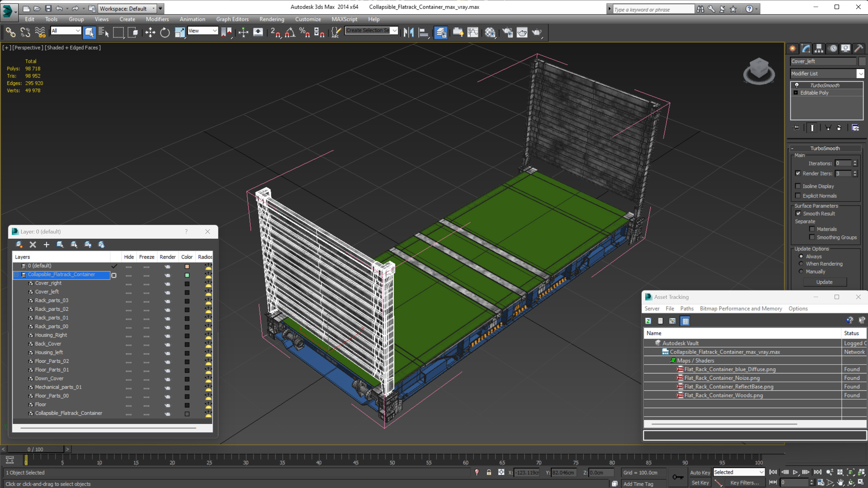Click Create New Layer icon in Layer dialog
This screenshot has height=488, width=868.
tap(19, 244)
